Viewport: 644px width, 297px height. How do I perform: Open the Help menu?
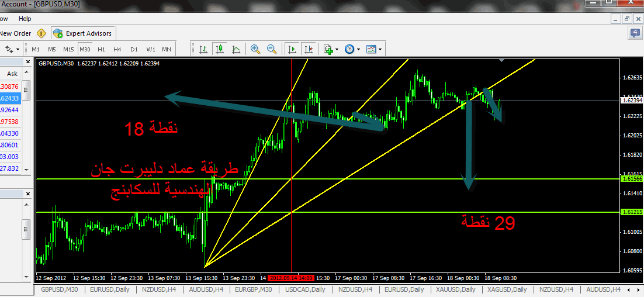[x=25, y=19]
